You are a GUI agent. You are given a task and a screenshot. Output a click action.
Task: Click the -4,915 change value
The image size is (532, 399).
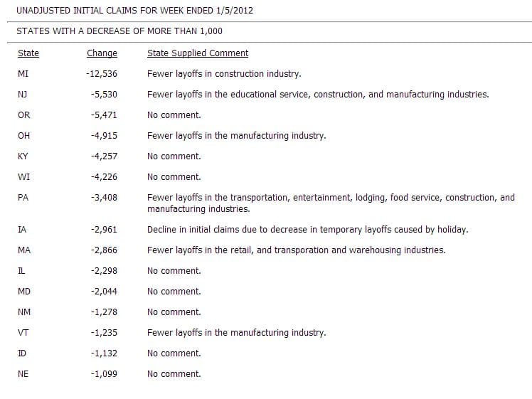104,136
